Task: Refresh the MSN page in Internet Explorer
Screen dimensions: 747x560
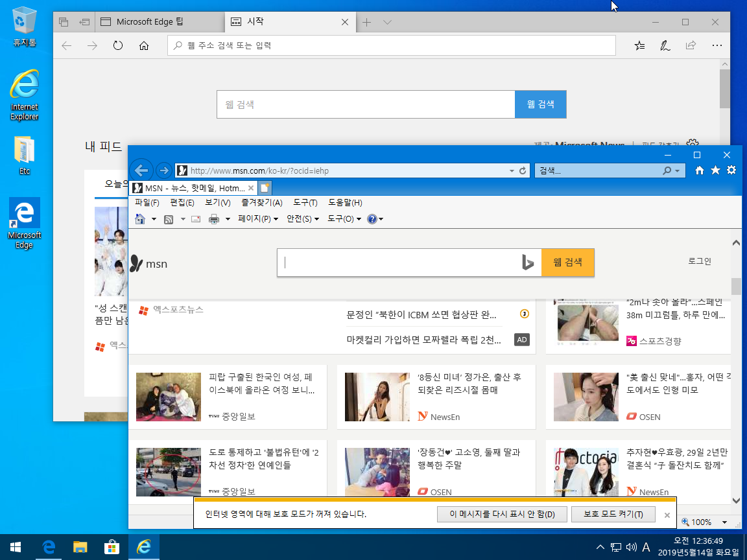Action: coord(523,170)
